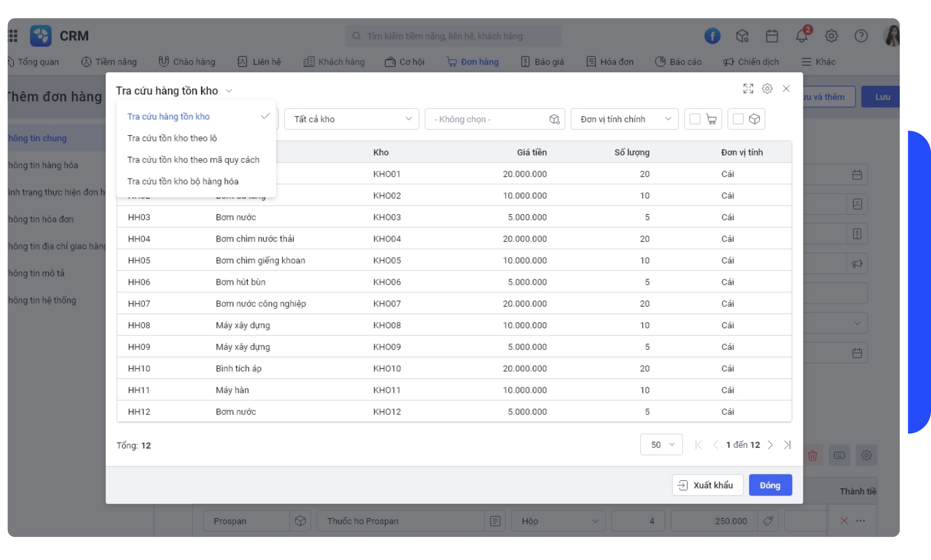Switch to the Đơn hàng tab

pos(472,62)
